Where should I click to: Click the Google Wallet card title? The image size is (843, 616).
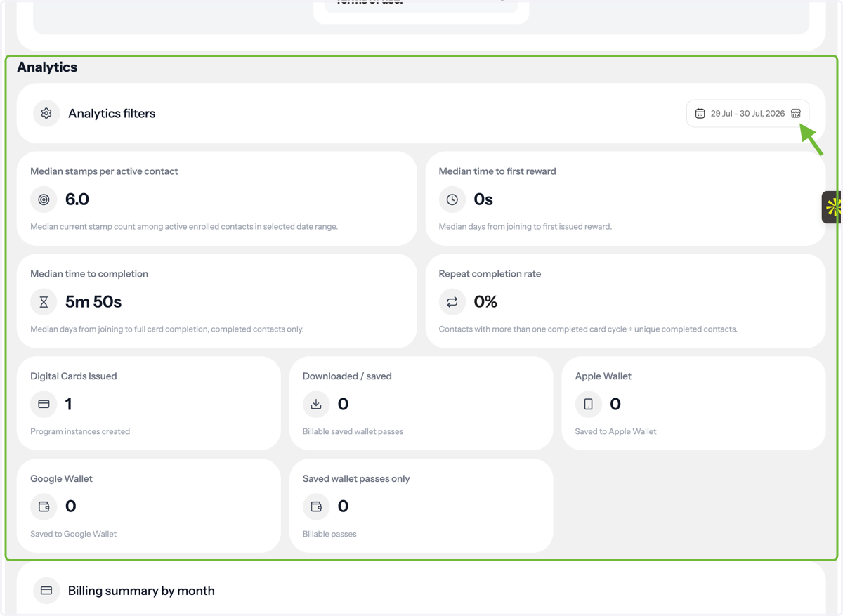click(x=62, y=479)
